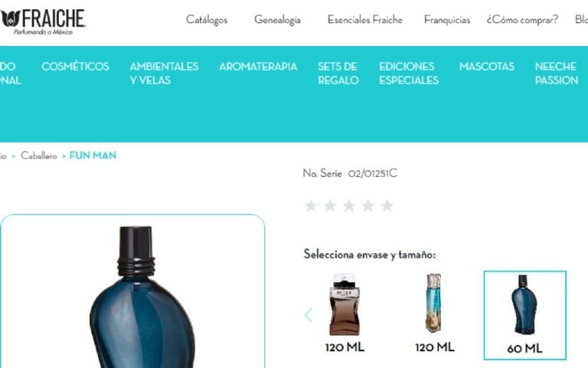Image resolution: width=588 pixels, height=368 pixels.
Task: Open the Catálogos menu
Action: [207, 19]
